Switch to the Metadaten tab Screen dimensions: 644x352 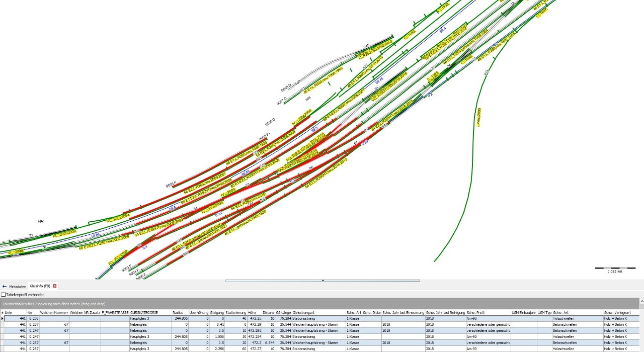18,287
